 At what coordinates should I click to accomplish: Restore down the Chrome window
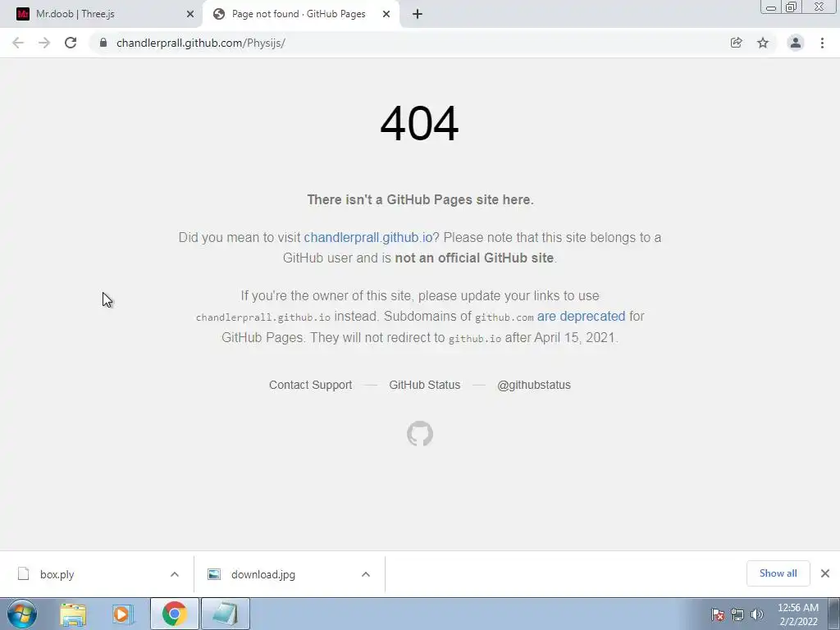pyautogui.click(x=791, y=7)
